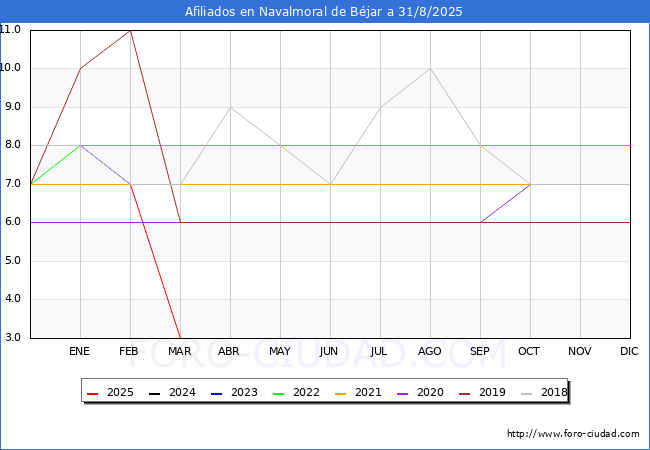Click the orange 2021 legend swatch
This screenshot has height=450, width=650.
click(341, 393)
